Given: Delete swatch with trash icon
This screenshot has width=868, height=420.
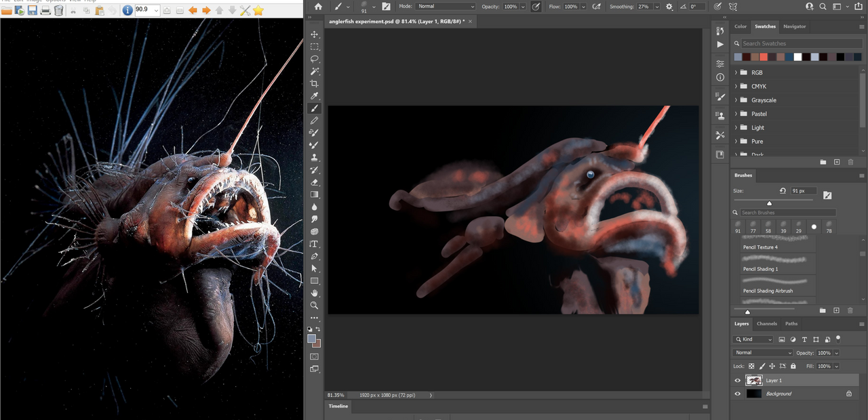Looking at the screenshot, I should pyautogui.click(x=850, y=162).
